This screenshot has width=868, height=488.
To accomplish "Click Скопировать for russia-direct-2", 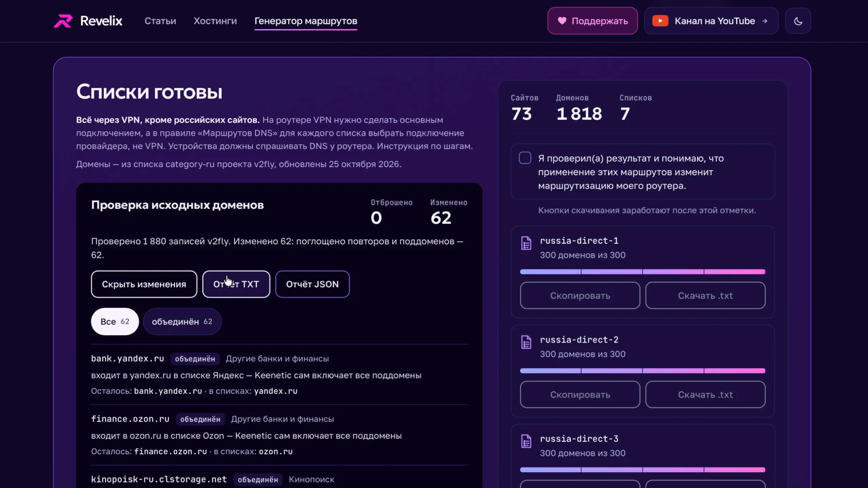I will click(x=580, y=394).
